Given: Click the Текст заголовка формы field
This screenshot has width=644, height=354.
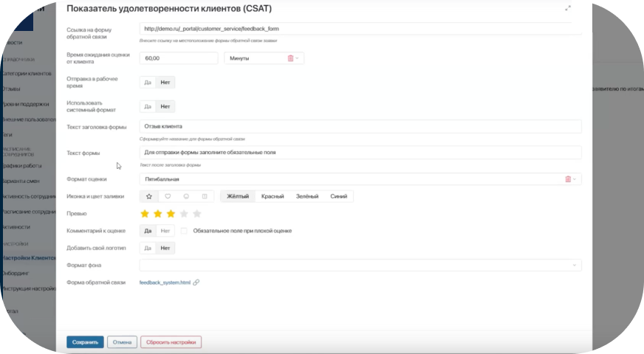Looking at the screenshot, I should pyautogui.click(x=360, y=126).
